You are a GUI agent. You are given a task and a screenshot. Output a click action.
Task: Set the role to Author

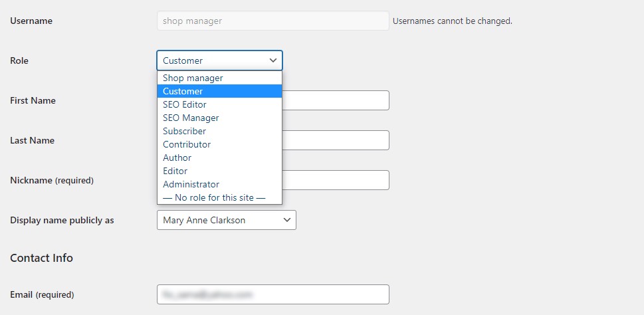[219, 157]
